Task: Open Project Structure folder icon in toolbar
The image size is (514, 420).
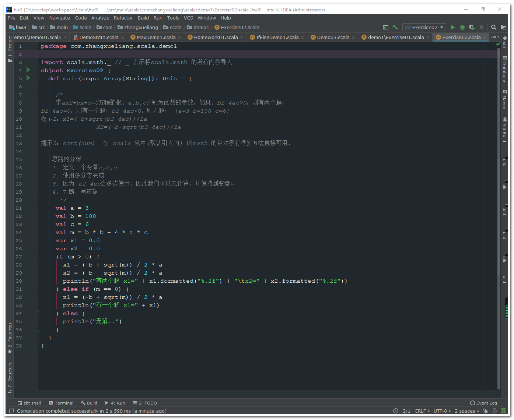Action: point(503,27)
